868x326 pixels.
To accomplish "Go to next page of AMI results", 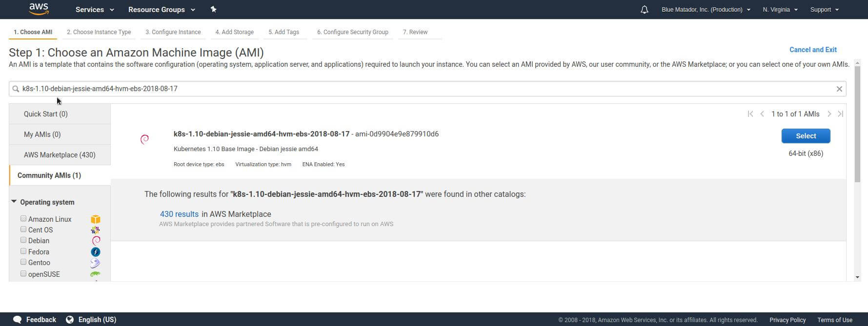I will [x=829, y=114].
